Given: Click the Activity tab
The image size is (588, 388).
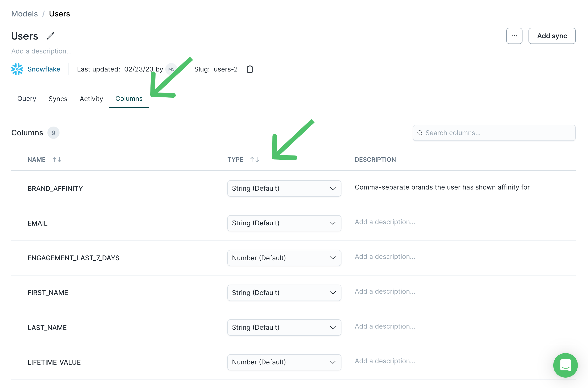Looking at the screenshot, I should click(x=91, y=99).
